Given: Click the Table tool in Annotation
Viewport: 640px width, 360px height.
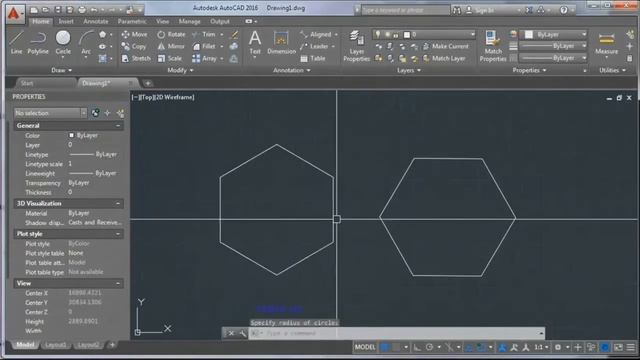Looking at the screenshot, I should (x=313, y=59).
